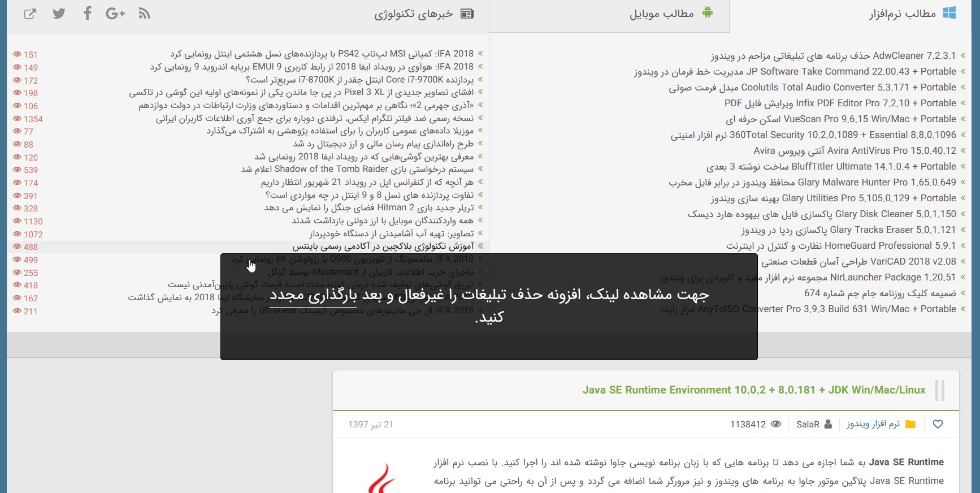980x493 pixels.
Task: Open Java SE Runtime Environment post title
Action: click(x=754, y=390)
